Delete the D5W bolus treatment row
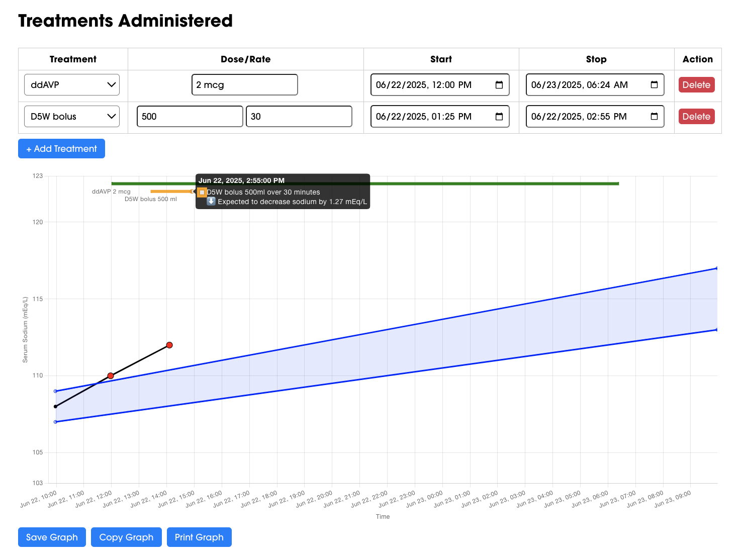Screen dimensions: 742x560 [x=697, y=116]
